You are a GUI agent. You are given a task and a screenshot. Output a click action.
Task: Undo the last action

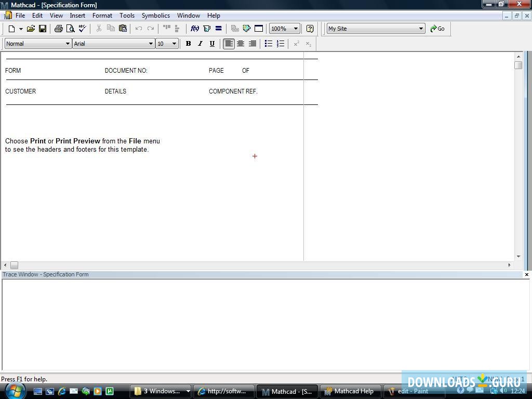tap(138, 29)
